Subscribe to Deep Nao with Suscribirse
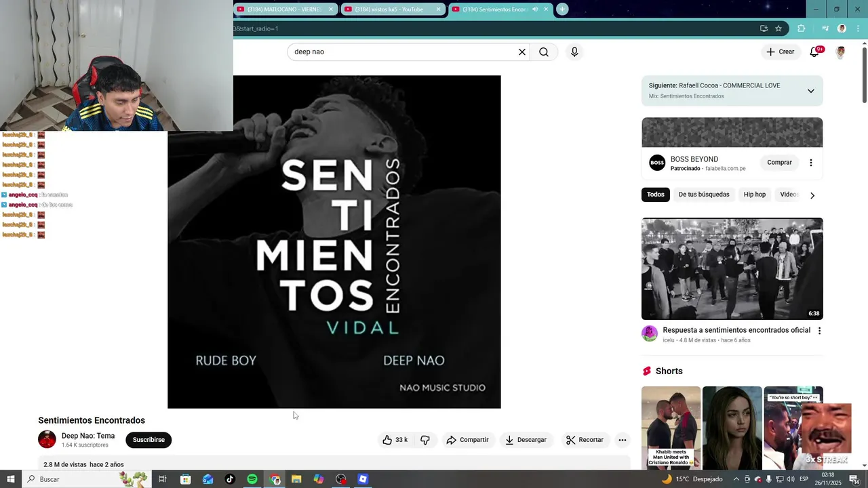 coord(149,440)
